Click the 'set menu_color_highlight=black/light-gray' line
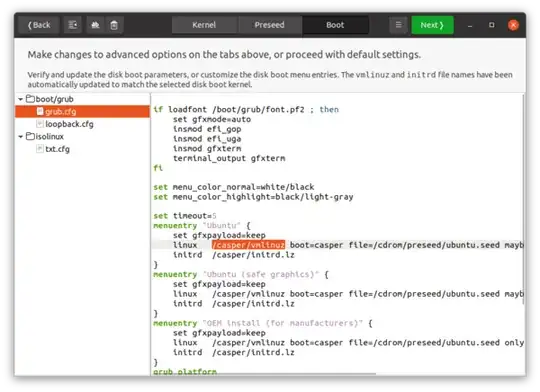This screenshot has width=540, height=392. pos(253,197)
